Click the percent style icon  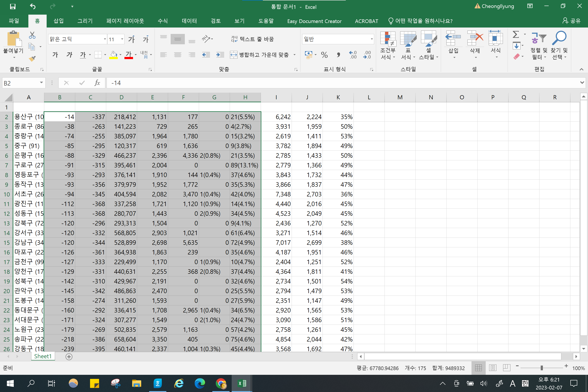pyautogui.click(x=324, y=55)
